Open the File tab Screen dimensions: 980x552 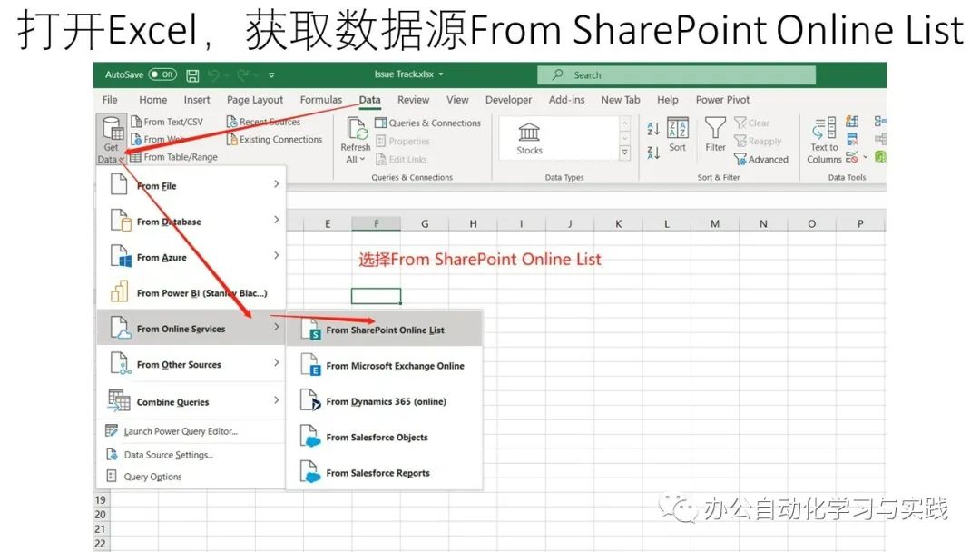click(110, 99)
